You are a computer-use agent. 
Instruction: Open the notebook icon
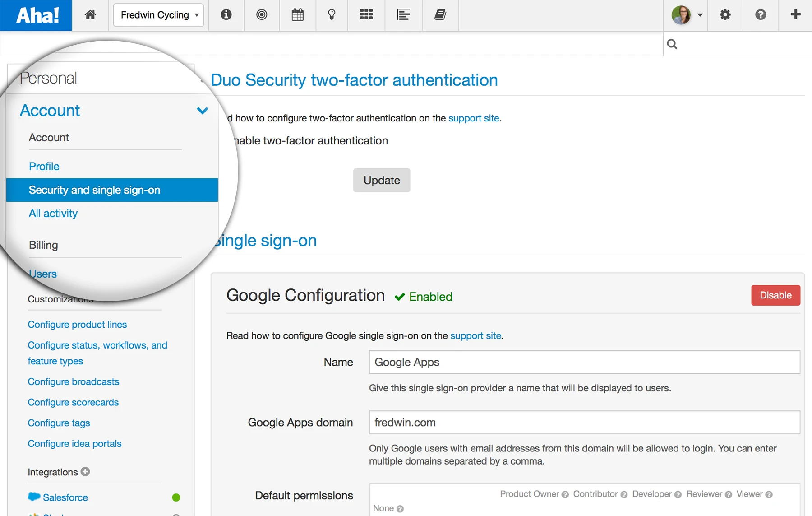(440, 15)
